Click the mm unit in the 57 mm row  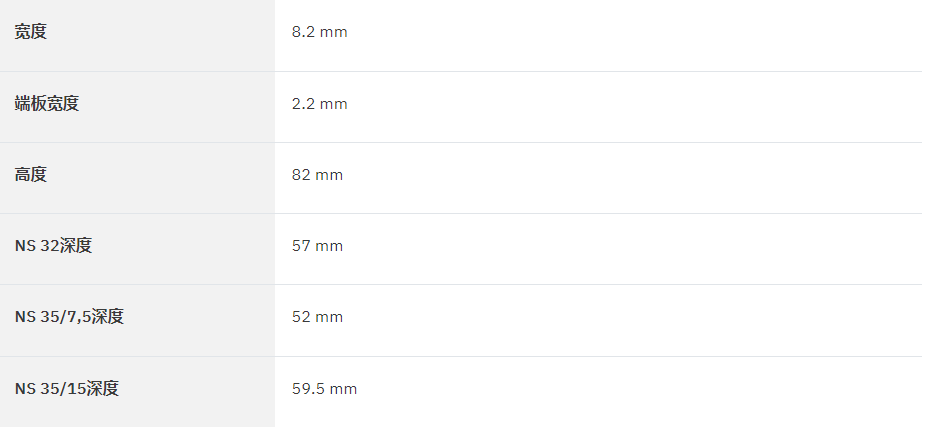tap(329, 247)
